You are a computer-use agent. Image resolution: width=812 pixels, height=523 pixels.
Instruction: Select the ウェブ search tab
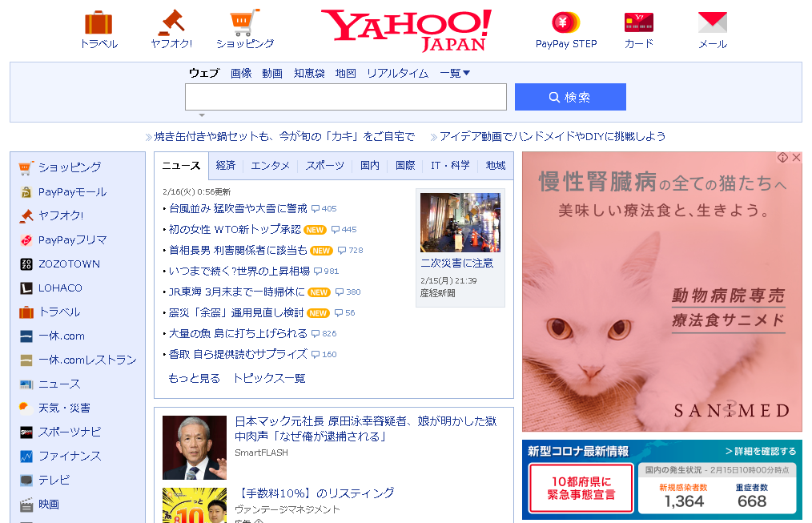pyautogui.click(x=204, y=73)
